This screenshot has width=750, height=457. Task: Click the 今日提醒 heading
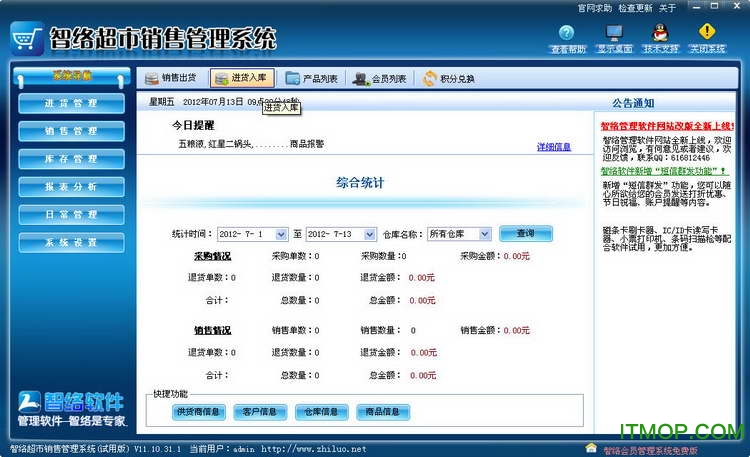coord(193,125)
